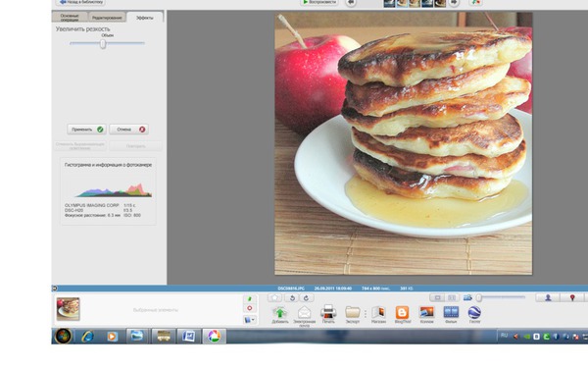Click the Collage icon
588x368 pixels.
point(426,312)
